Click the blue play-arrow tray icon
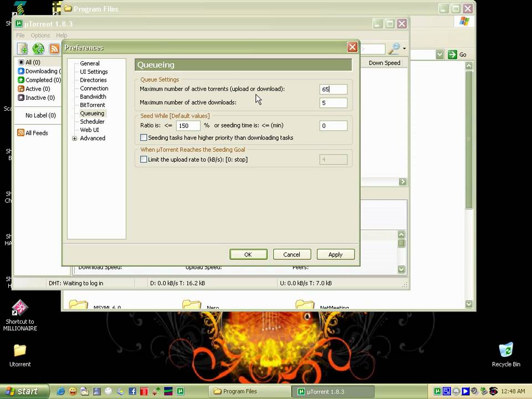 coord(465,391)
